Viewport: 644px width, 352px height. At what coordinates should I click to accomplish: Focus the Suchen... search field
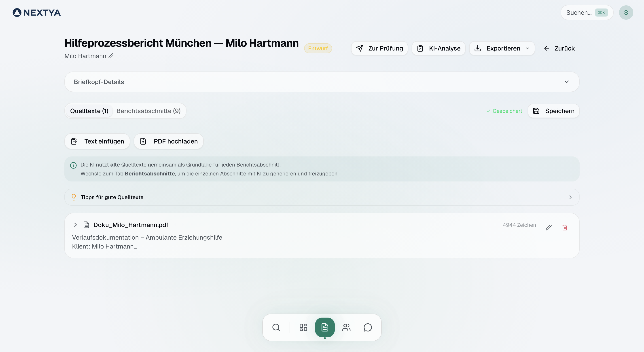(x=579, y=13)
